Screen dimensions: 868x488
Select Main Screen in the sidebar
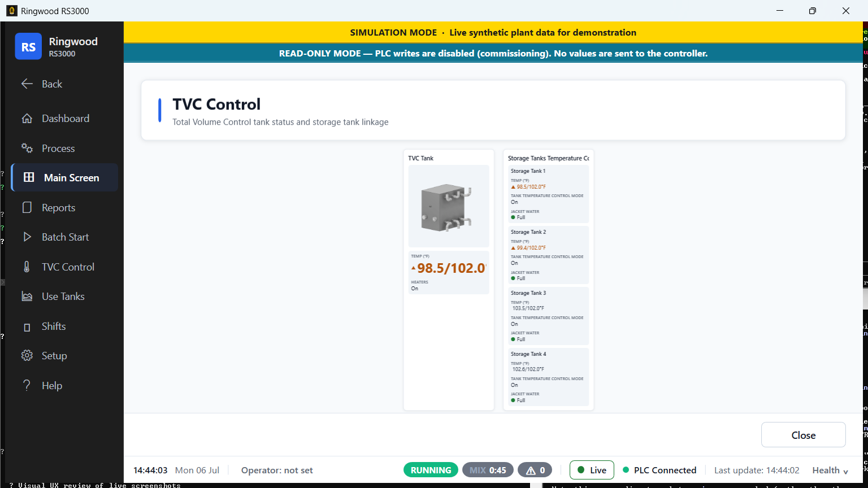coord(64,177)
